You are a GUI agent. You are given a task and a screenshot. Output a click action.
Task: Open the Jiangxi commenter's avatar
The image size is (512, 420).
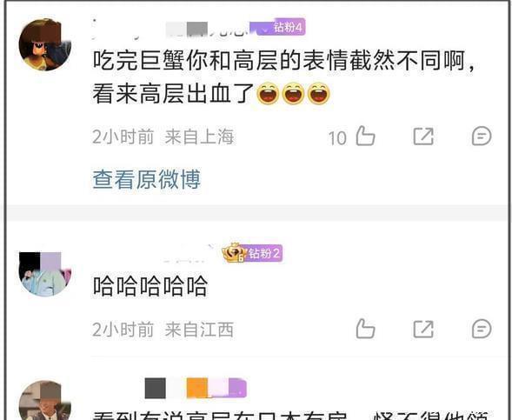click(45, 274)
